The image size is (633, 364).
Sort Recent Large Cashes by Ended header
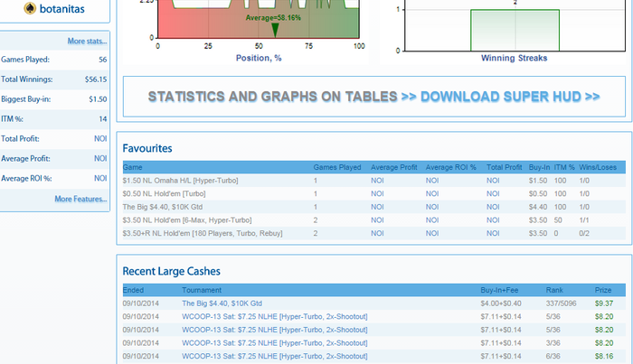133,290
